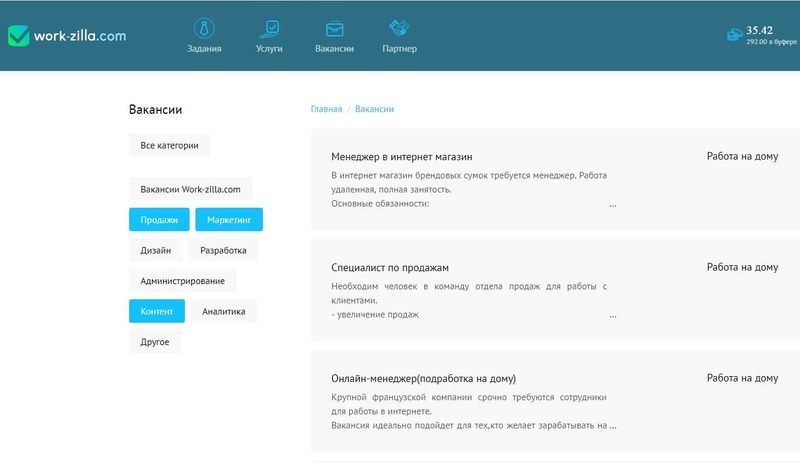Select the Аналитика category filter
Viewport: 800px width, 463px height.
(223, 311)
